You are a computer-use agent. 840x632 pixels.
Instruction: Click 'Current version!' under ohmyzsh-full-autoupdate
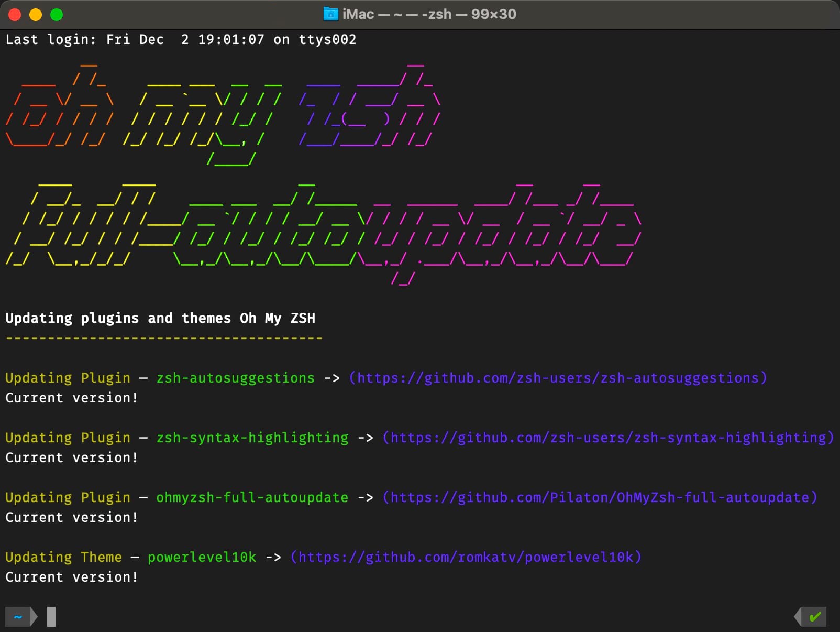(x=72, y=518)
